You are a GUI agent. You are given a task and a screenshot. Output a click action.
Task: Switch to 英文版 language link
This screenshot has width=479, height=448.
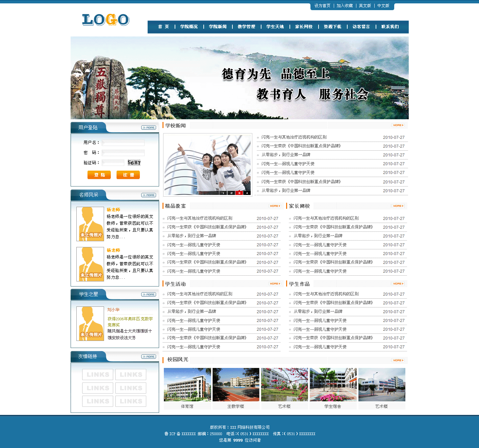365,6
